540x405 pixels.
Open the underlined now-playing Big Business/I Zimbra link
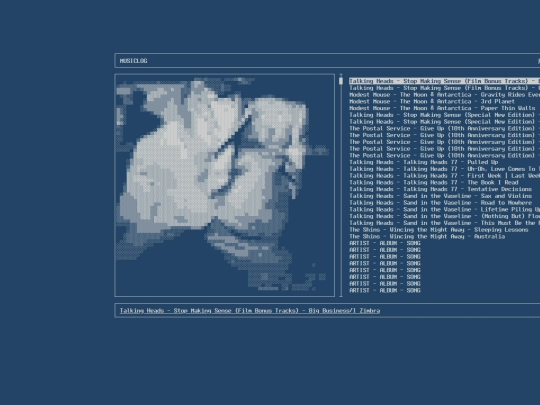(250, 311)
